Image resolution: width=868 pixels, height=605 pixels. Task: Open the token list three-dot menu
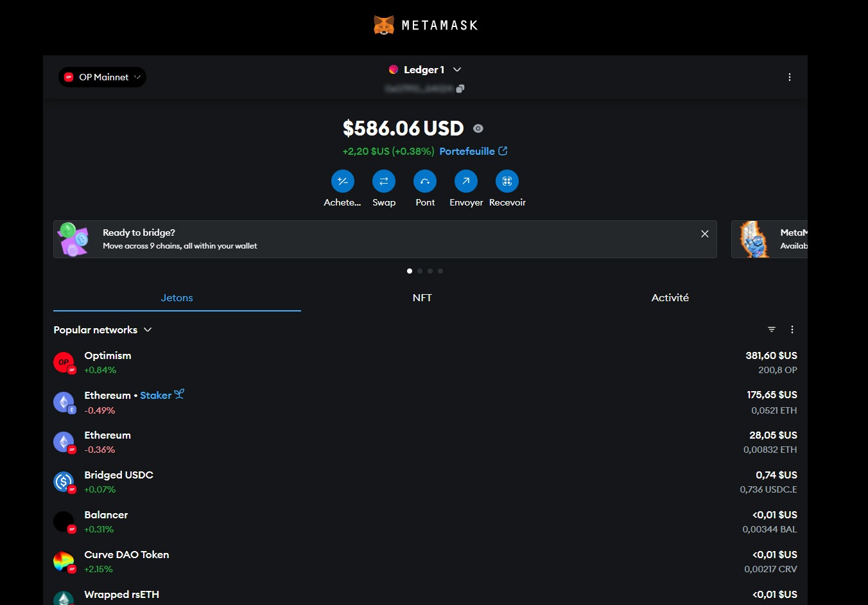pyautogui.click(x=792, y=329)
